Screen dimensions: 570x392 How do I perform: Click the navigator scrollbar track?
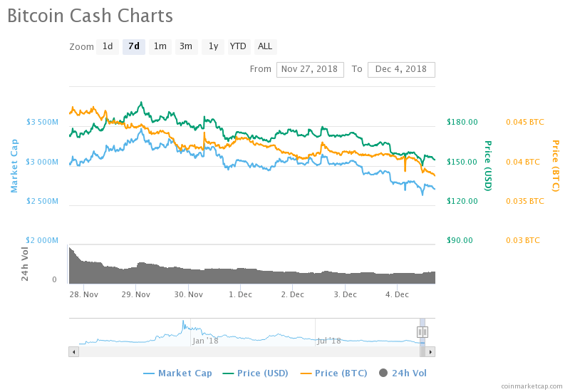249,351
